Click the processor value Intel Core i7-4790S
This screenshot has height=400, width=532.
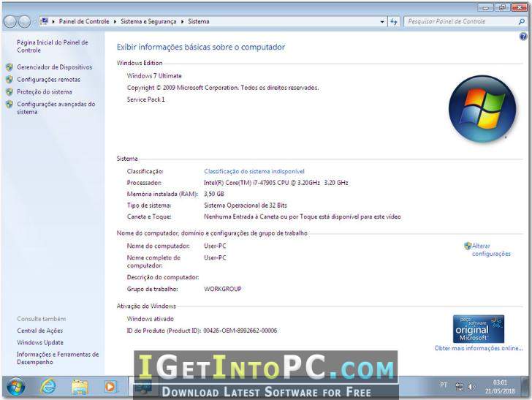[275, 183]
